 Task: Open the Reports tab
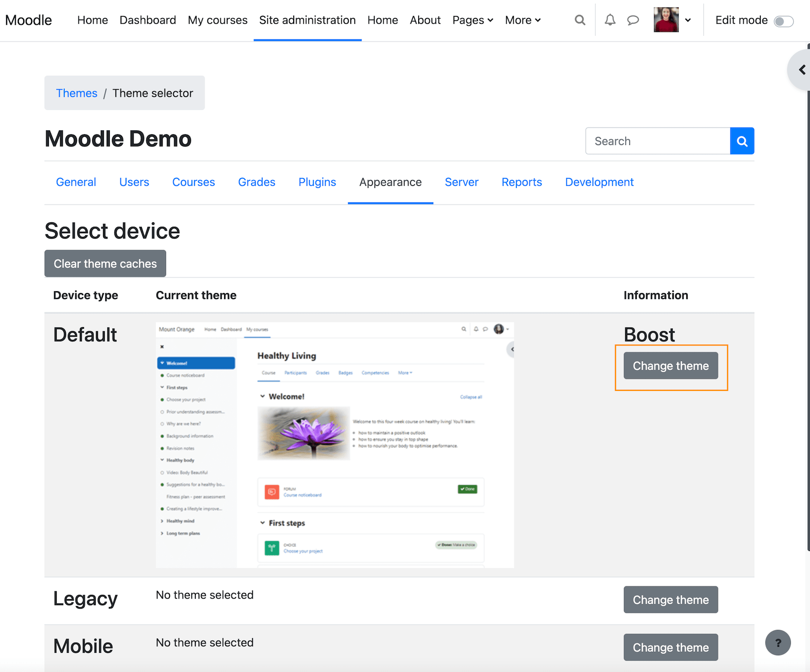coord(522,182)
